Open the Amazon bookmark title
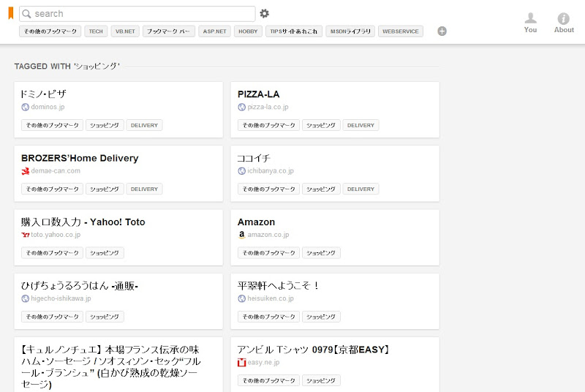585x392 pixels. [x=257, y=222]
